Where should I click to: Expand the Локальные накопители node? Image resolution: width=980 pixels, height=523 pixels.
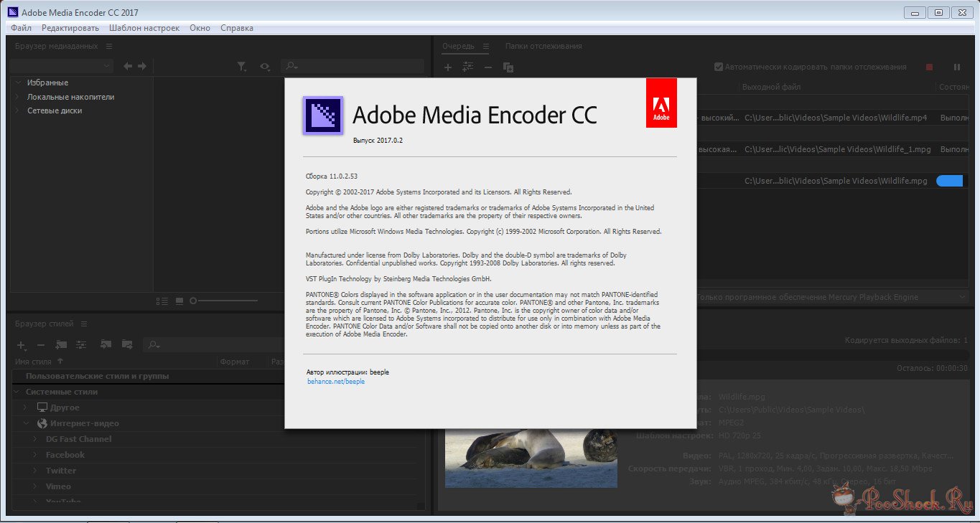point(17,97)
